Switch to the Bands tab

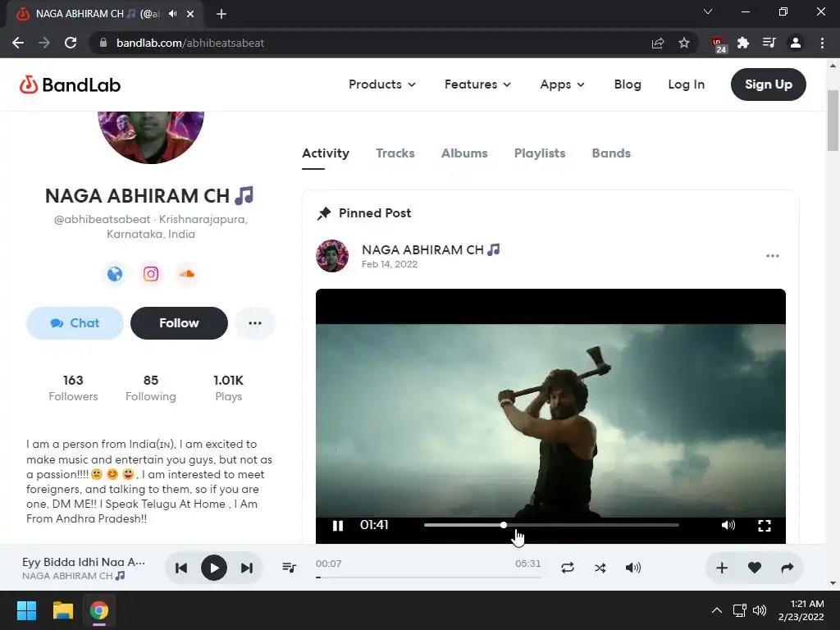click(x=611, y=153)
